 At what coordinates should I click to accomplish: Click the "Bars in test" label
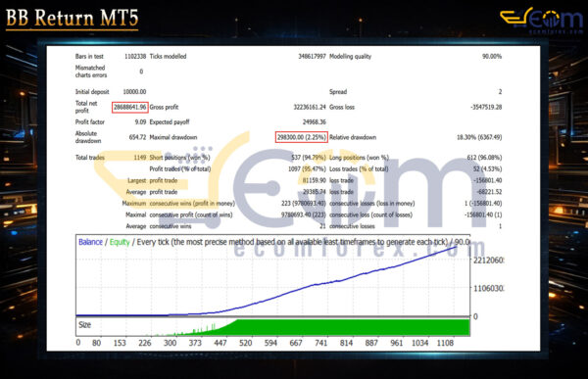point(89,56)
